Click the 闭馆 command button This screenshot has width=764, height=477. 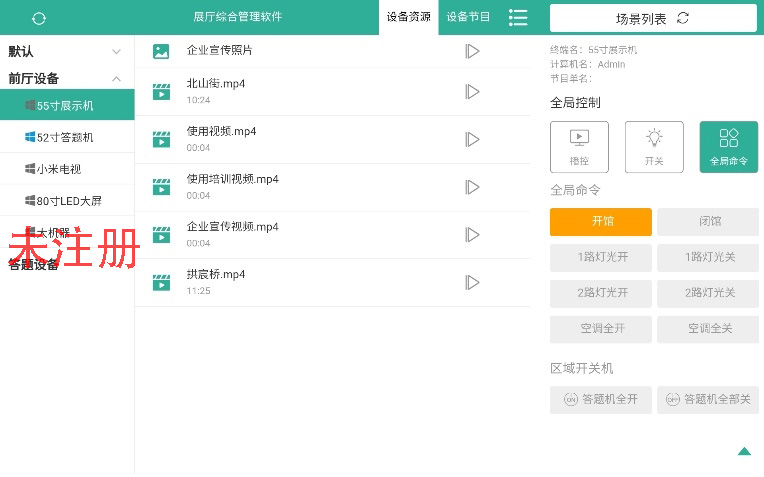pos(708,222)
